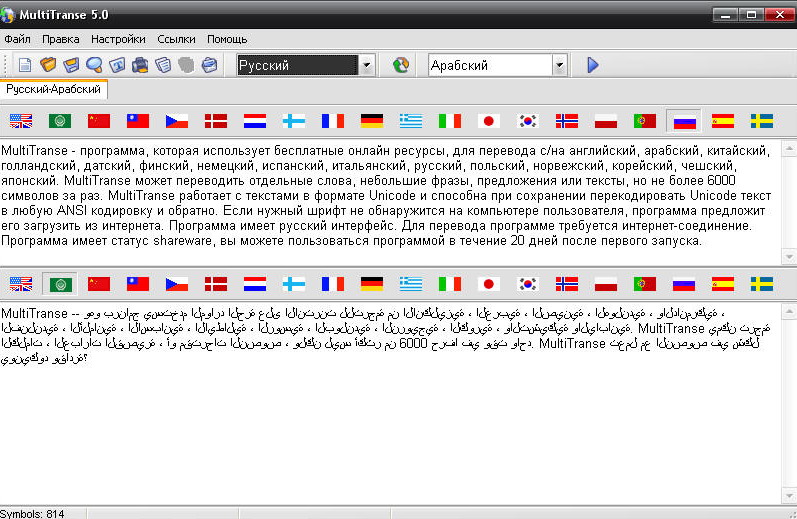
Task: Copy text using the stacked pages icon
Action: tap(163, 65)
